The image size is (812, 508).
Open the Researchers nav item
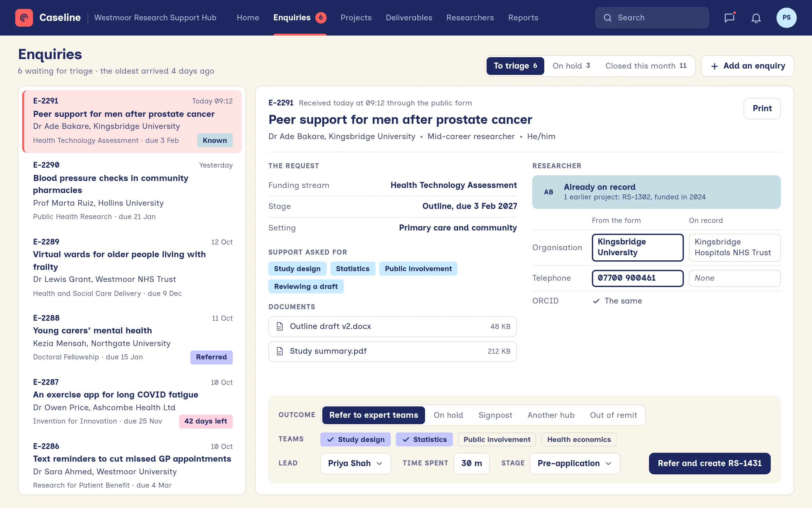point(470,18)
